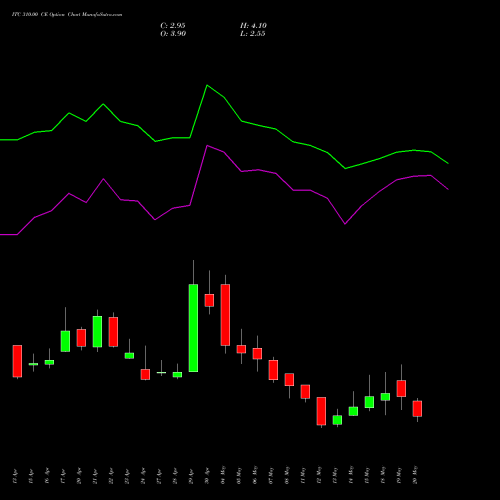Click the peak of the purple indicator line
This screenshot has height=500, width=500.
[x=207, y=146]
